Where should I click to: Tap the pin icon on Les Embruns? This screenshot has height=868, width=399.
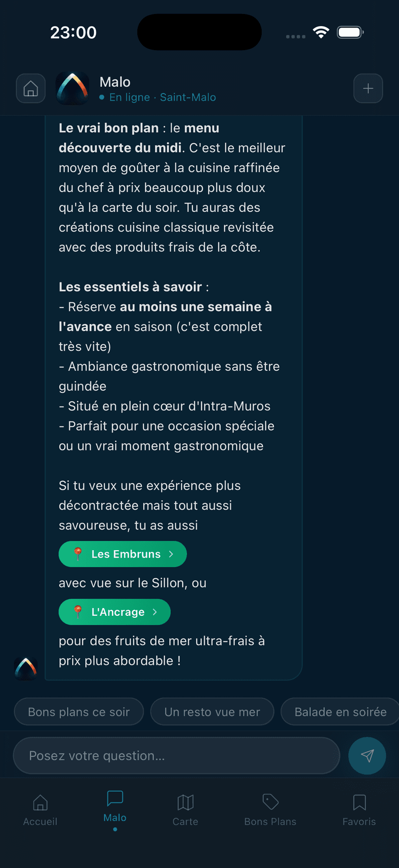tap(78, 554)
